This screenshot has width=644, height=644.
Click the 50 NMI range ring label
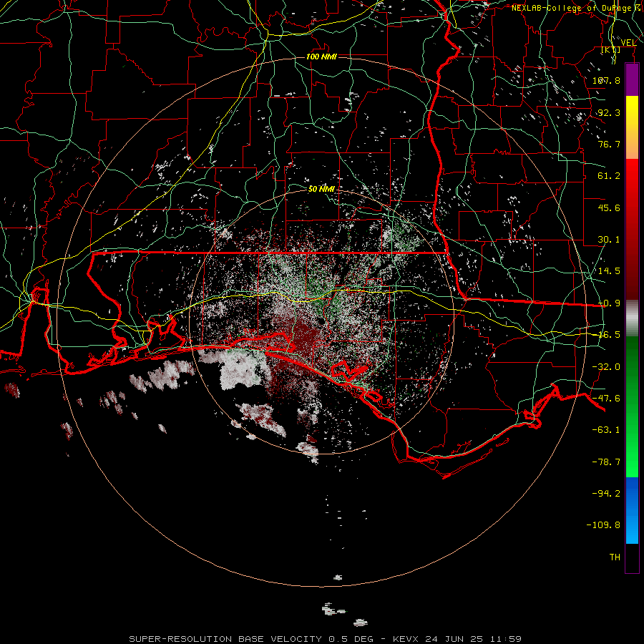coord(321,189)
